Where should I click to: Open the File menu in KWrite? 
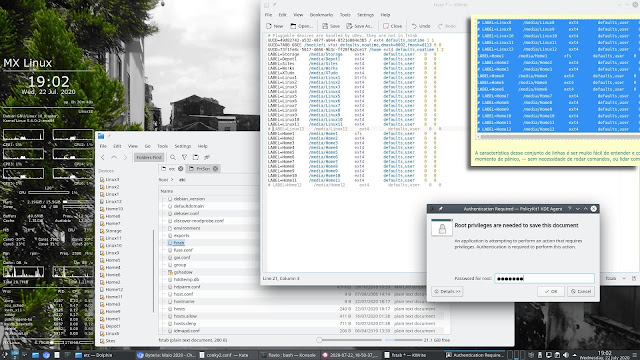[268, 15]
